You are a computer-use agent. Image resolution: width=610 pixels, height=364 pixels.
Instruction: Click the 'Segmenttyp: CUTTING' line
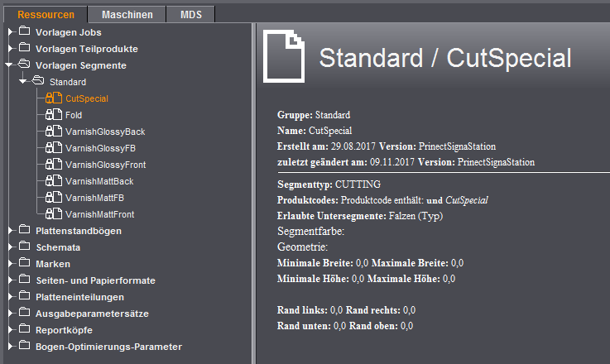coord(329,184)
